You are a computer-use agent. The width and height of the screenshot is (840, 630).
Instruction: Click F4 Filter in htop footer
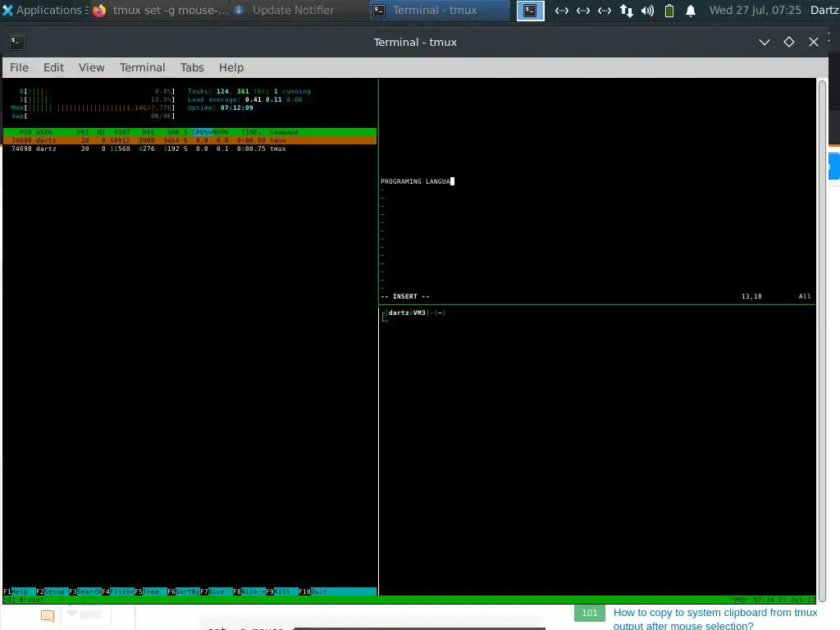(118, 591)
